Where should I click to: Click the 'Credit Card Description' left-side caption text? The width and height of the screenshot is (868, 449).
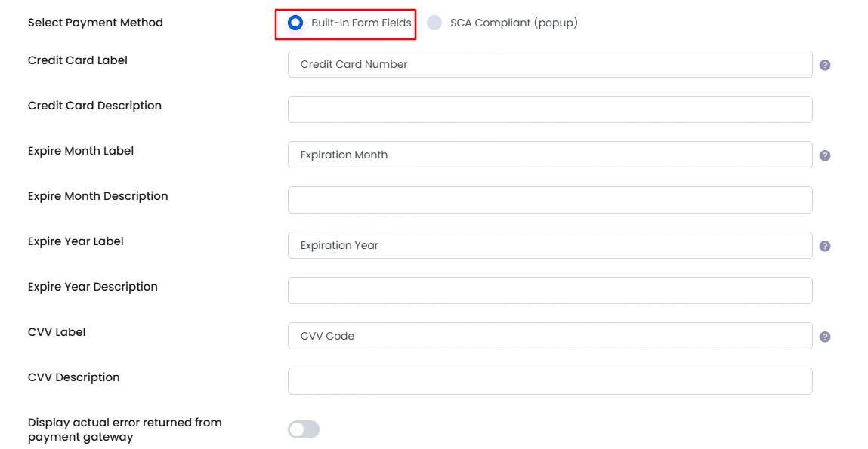click(x=94, y=106)
